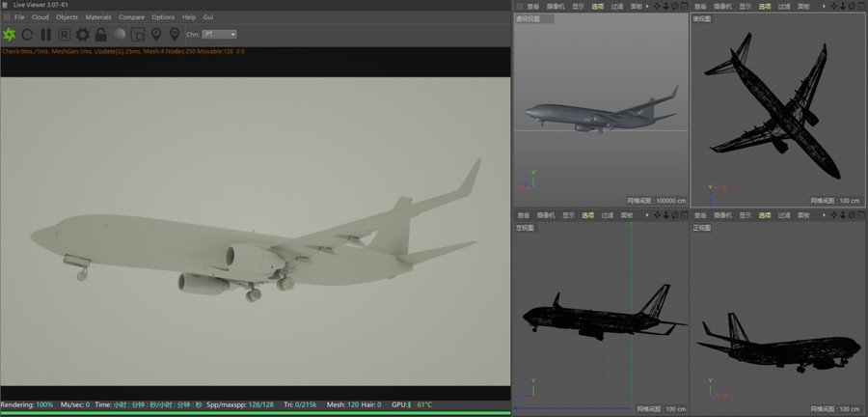
Task: Click the wireframe airplane in front view (正视图)
Action: [x=777, y=343]
